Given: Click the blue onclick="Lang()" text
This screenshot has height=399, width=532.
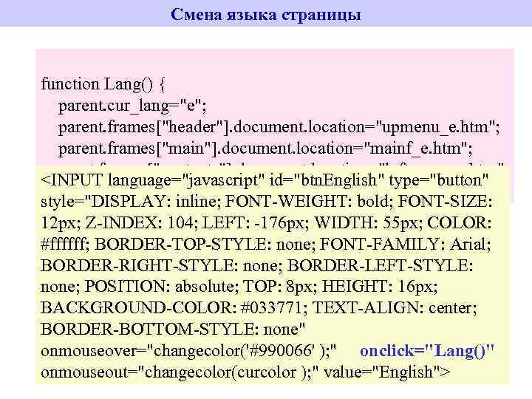Looking at the screenshot, I should coord(427,351).
